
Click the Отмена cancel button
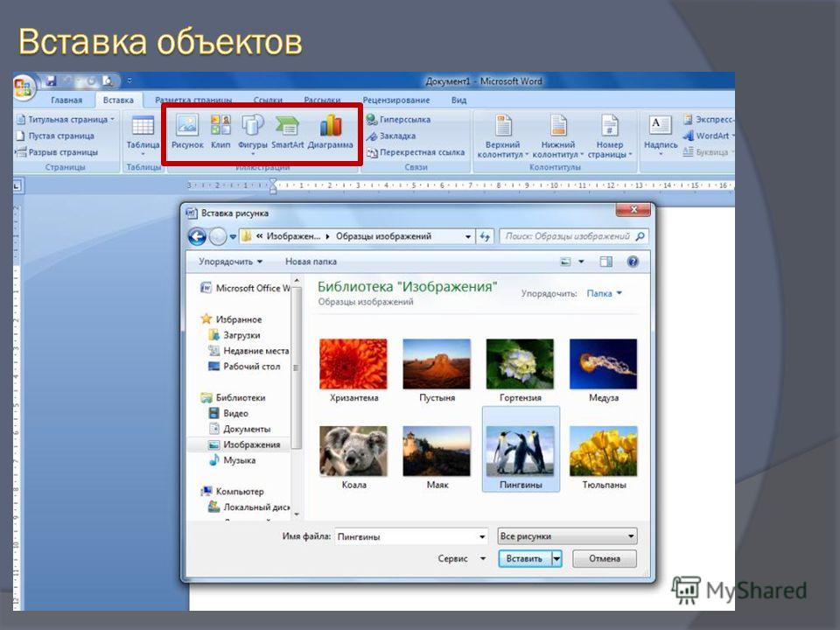point(605,559)
